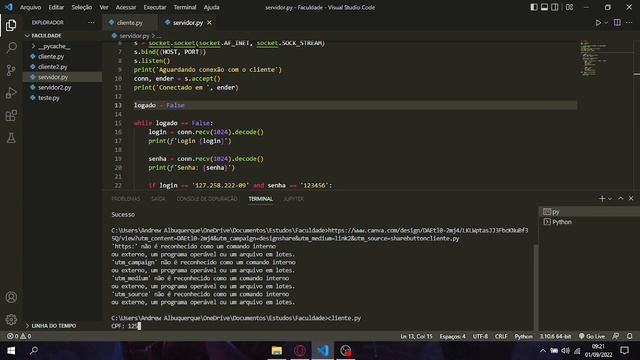Open the Editar menu
The height and width of the screenshot is (360, 640).
pos(56,7)
